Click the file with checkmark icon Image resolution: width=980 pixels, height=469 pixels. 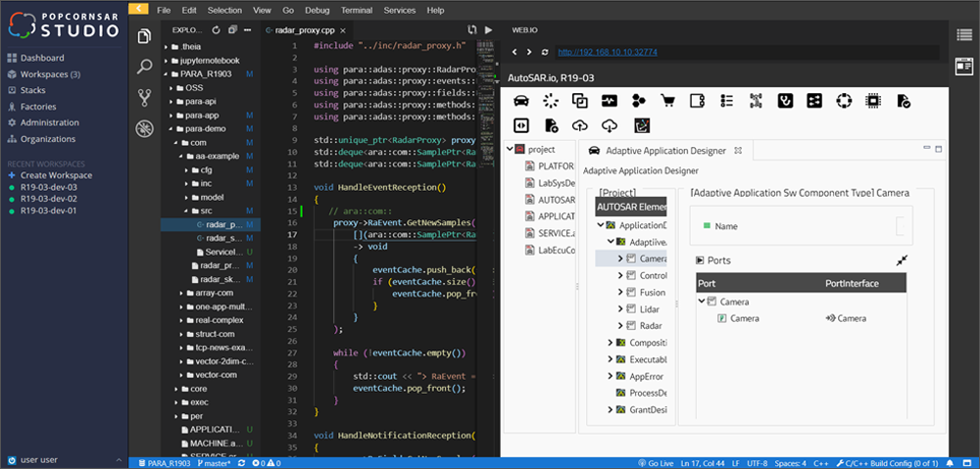[x=904, y=100]
